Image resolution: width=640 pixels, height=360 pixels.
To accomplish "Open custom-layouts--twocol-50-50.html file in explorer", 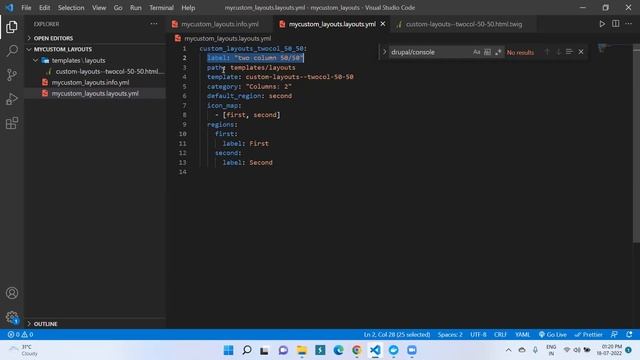I will coord(95,71).
